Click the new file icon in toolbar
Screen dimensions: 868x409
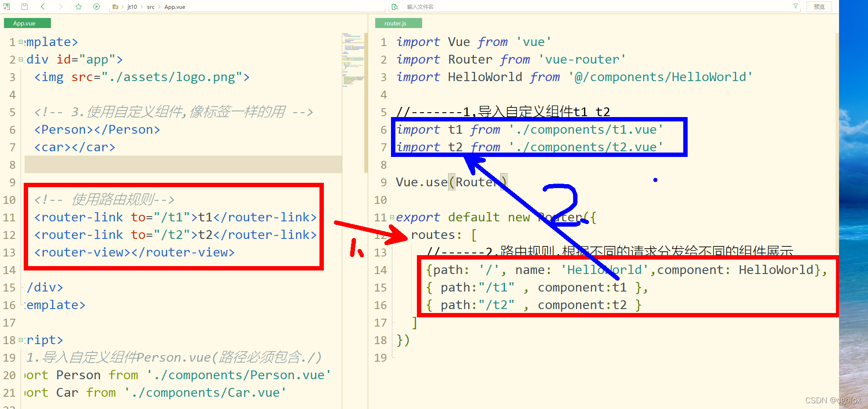[x=7, y=7]
